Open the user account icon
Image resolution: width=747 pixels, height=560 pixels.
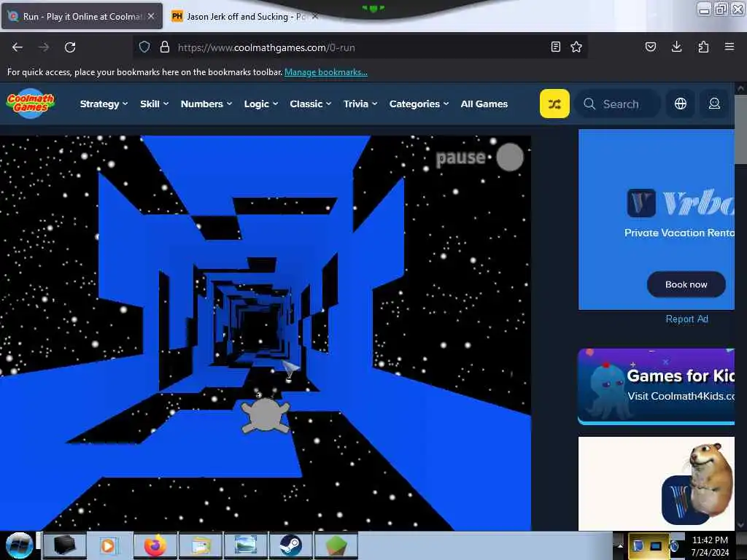715,104
